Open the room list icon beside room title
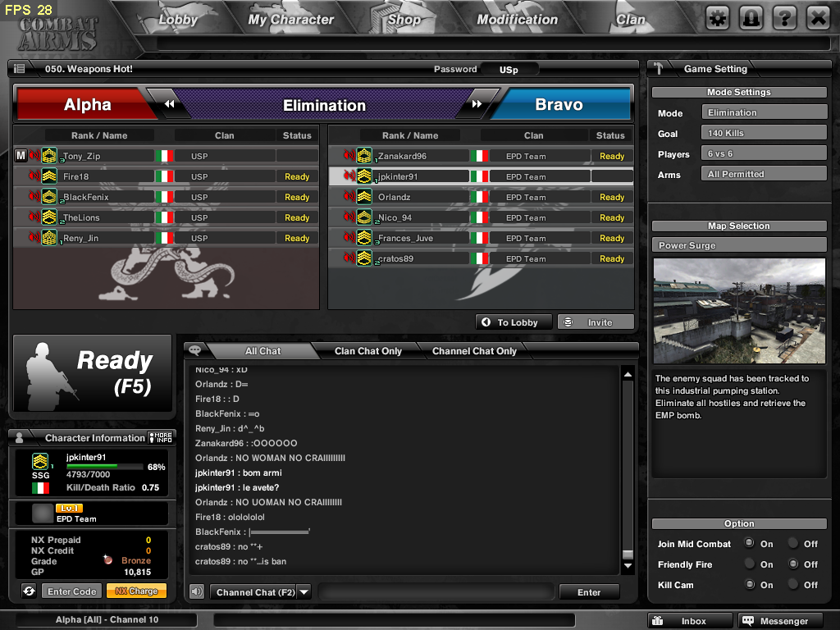The image size is (840, 630). (x=20, y=69)
